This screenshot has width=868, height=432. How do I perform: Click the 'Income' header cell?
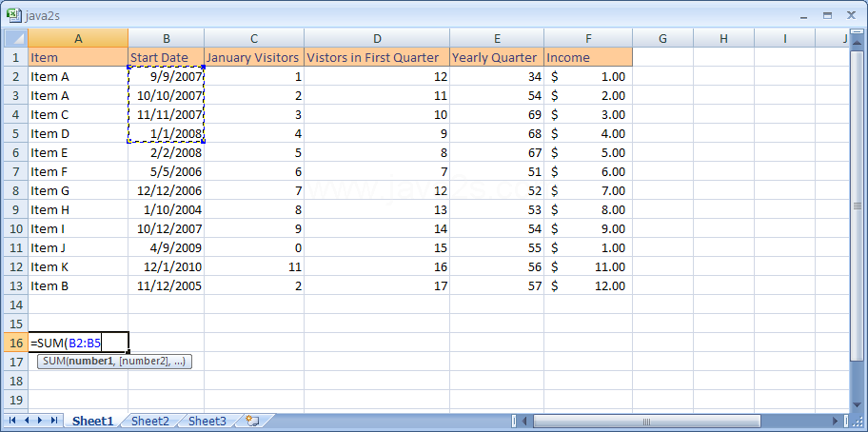pos(588,57)
